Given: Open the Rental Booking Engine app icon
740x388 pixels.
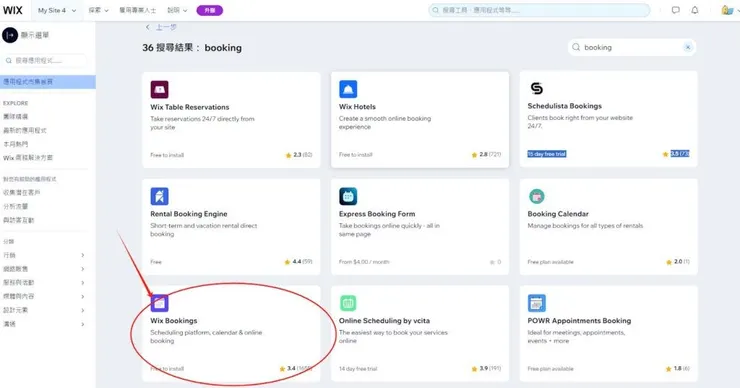Looking at the screenshot, I should [160, 196].
